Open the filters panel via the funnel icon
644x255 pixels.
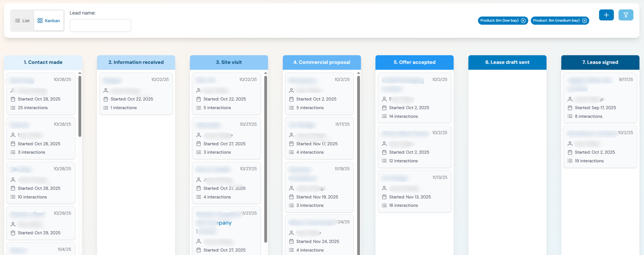pos(626,15)
